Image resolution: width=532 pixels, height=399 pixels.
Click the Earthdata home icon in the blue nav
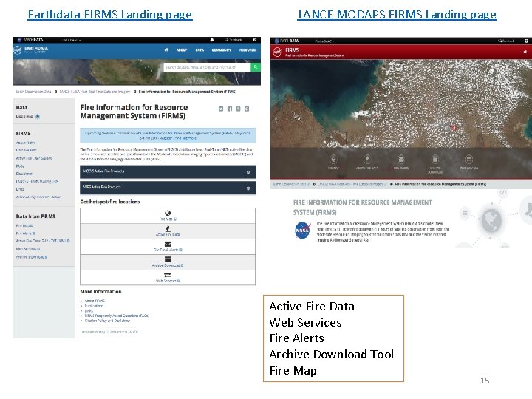click(166, 50)
